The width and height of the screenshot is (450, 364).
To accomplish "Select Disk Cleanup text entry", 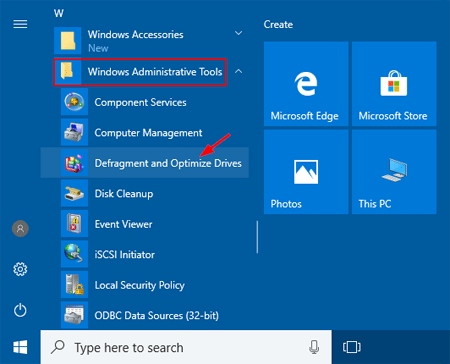I will point(124,194).
